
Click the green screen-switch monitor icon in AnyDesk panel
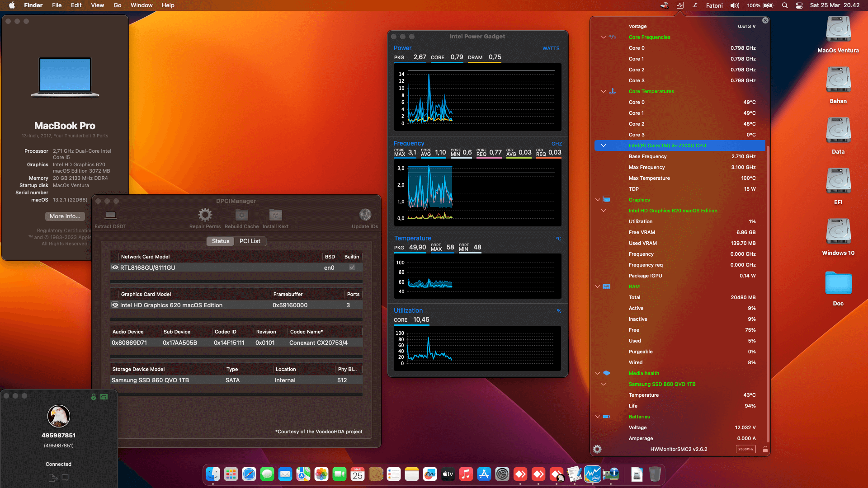click(104, 397)
